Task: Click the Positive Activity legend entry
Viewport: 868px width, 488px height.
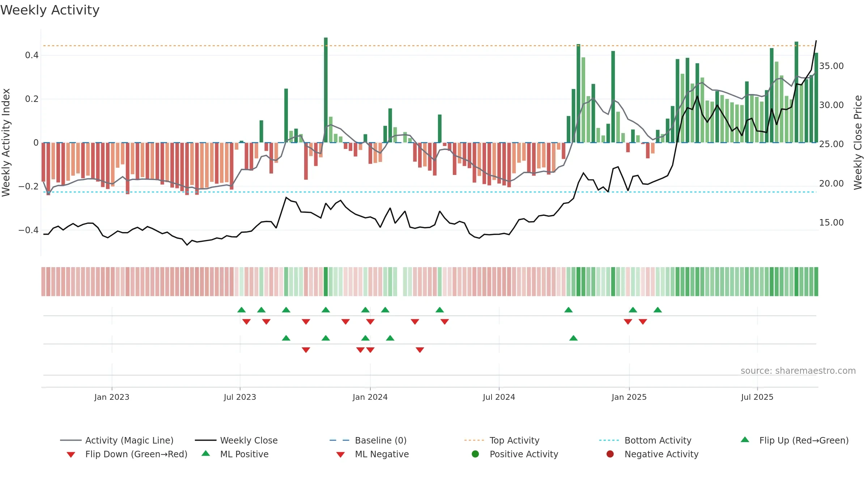Action: (x=515, y=454)
